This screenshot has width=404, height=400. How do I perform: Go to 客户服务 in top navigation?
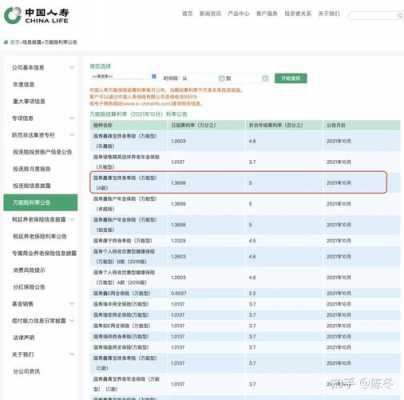(x=267, y=13)
